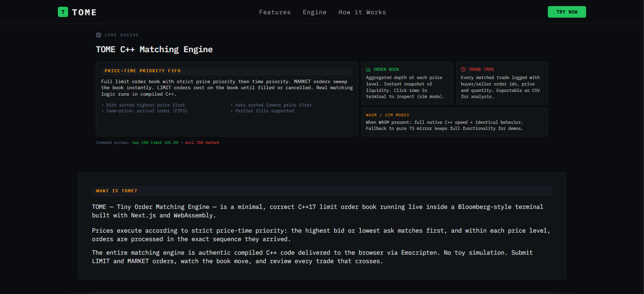Click the Trade Tape clock icon
644x294 pixels.
(463, 69)
